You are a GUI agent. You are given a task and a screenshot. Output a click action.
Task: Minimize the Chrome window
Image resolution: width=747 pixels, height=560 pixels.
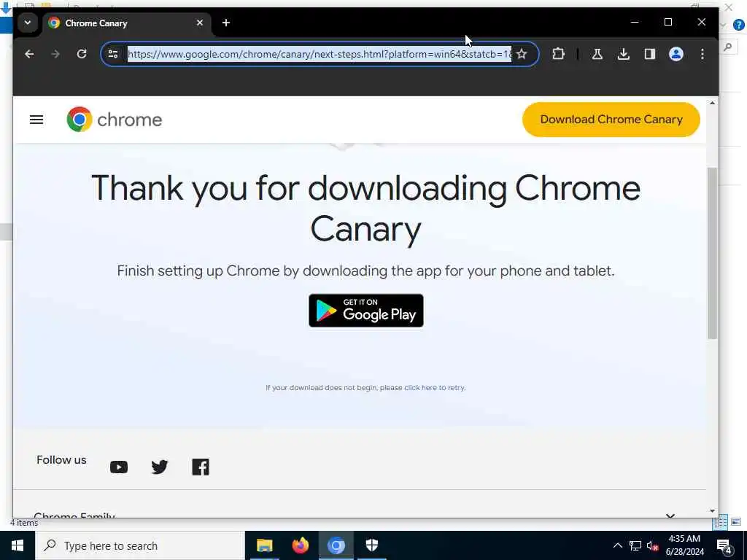tap(635, 23)
